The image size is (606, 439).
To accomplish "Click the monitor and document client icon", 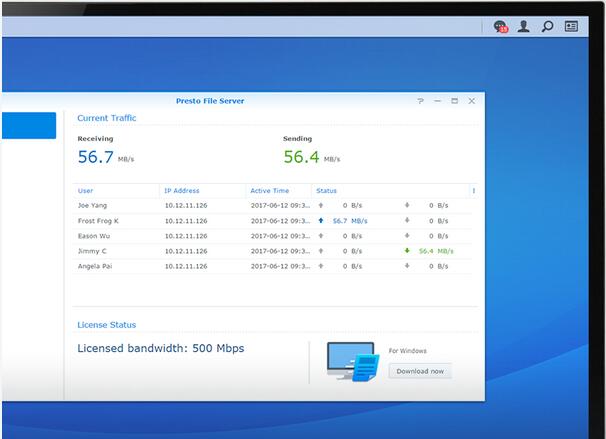I will coord(353,362).
